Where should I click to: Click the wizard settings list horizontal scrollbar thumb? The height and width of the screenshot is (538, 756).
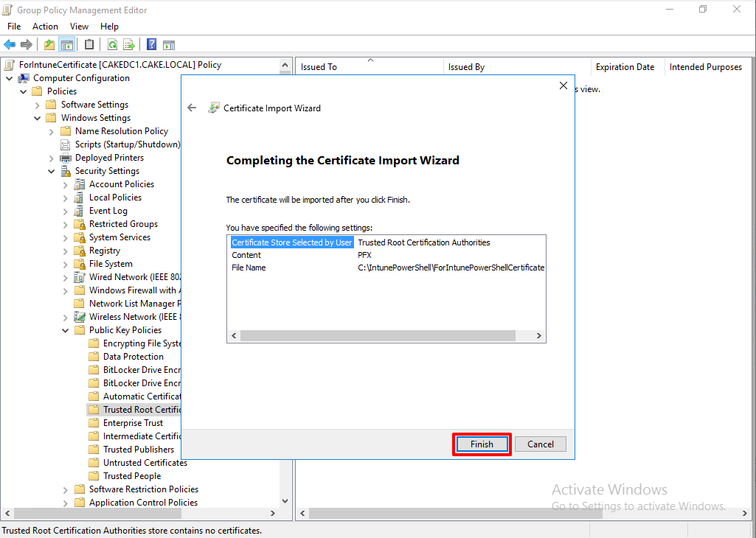point(378,336)
